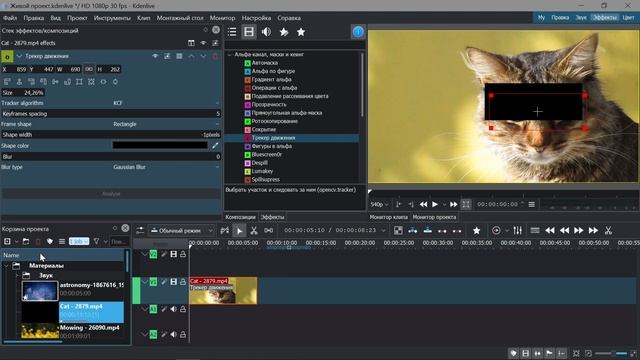The height and width of the screenshot is (360, 640).
Task: Collapse the V1 track chevron
Action: point(144,282)
